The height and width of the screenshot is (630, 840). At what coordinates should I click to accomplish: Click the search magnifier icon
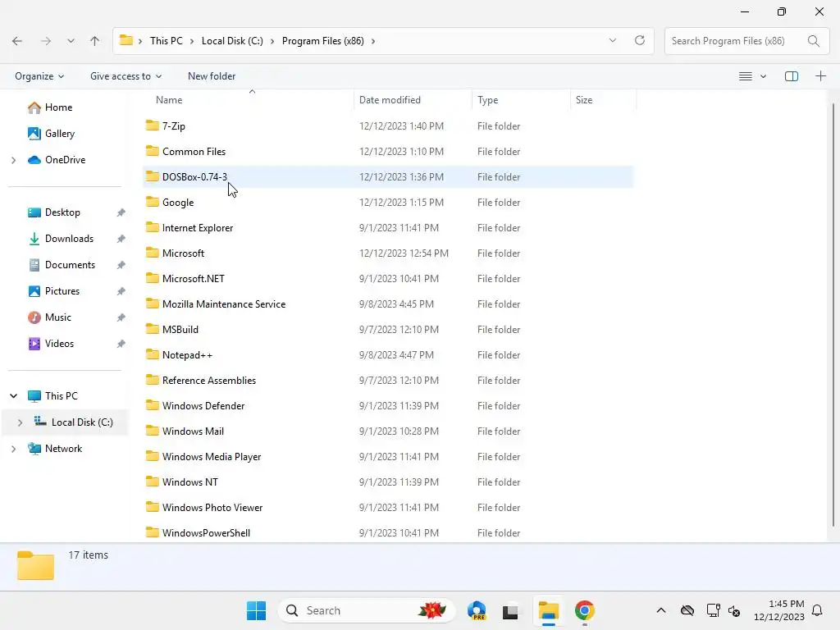pos(813,41)
